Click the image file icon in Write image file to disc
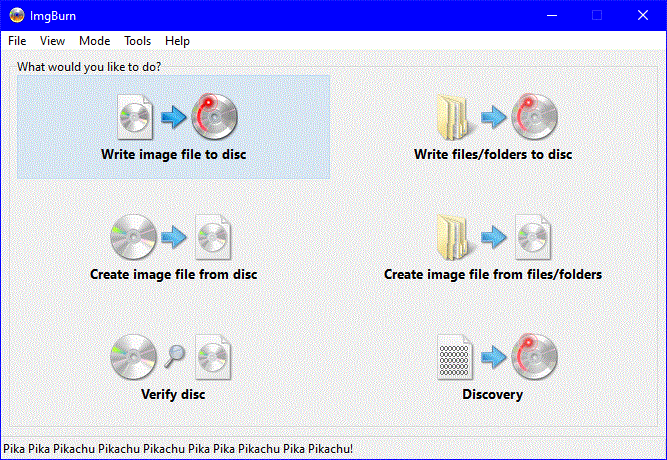The width and height of the screenshot is (667, 460). click(x=135, y=117)
